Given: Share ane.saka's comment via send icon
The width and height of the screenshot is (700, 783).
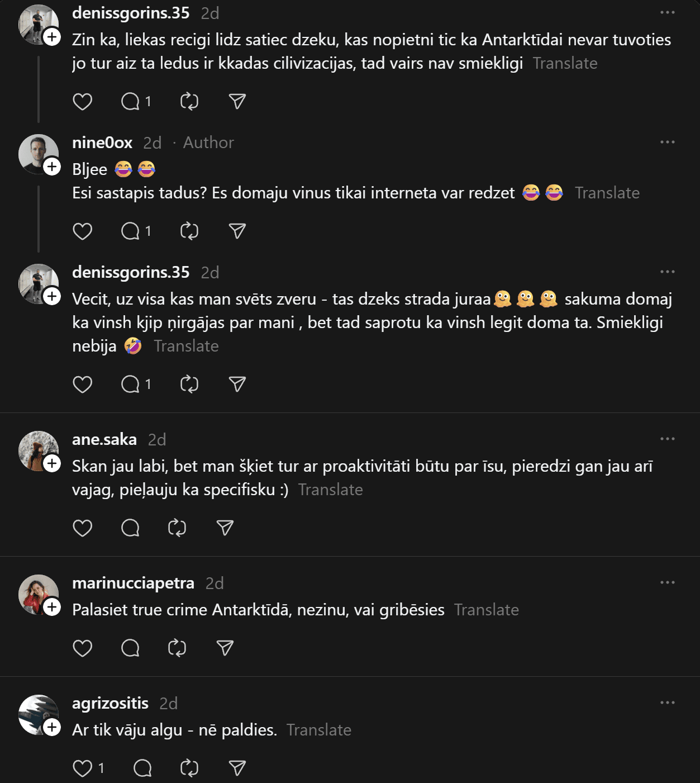Looking at the screenshot, I should (x=225, y=528).
